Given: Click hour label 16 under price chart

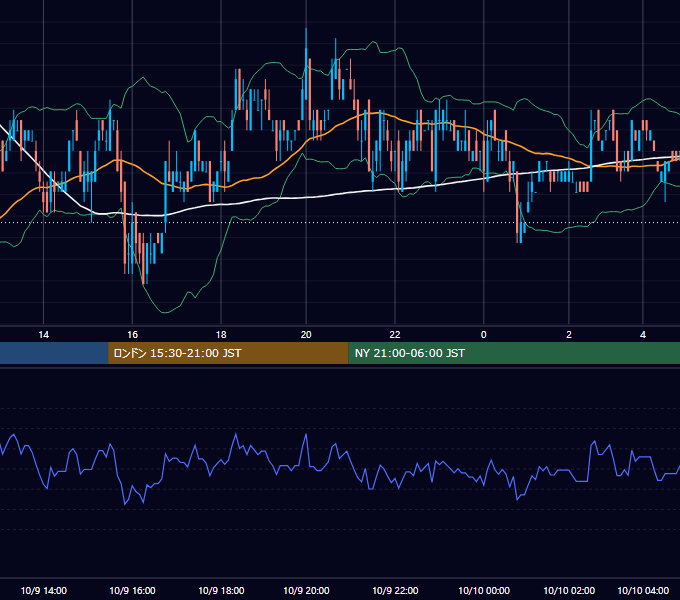Looking at the screenshot, I should pos(132,335).
